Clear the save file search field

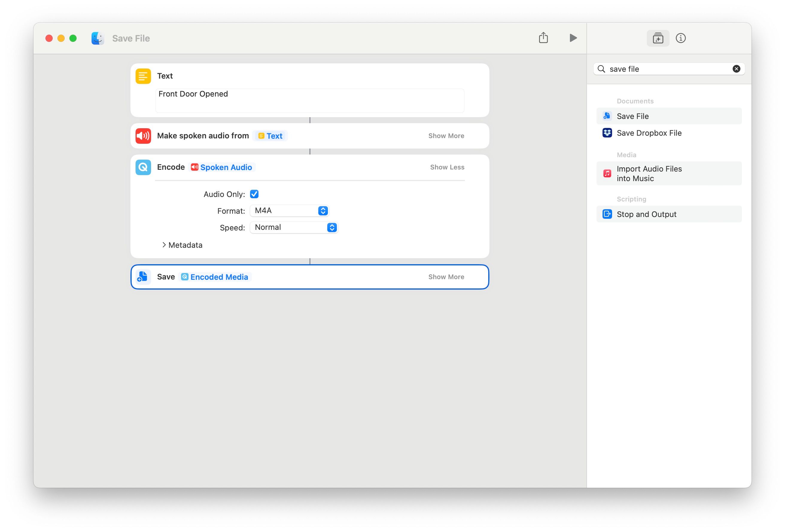(x=736, y=69)
